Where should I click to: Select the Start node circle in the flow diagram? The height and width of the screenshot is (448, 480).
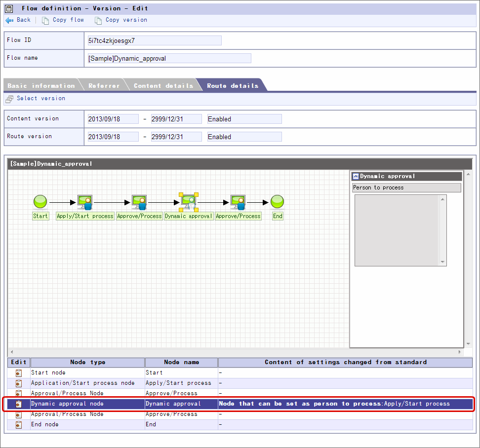40,202
